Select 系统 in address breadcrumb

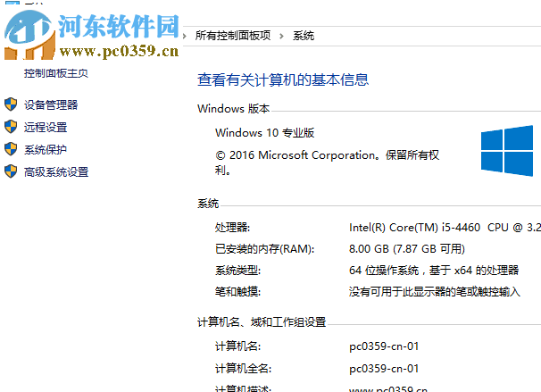tap(304, 36)
